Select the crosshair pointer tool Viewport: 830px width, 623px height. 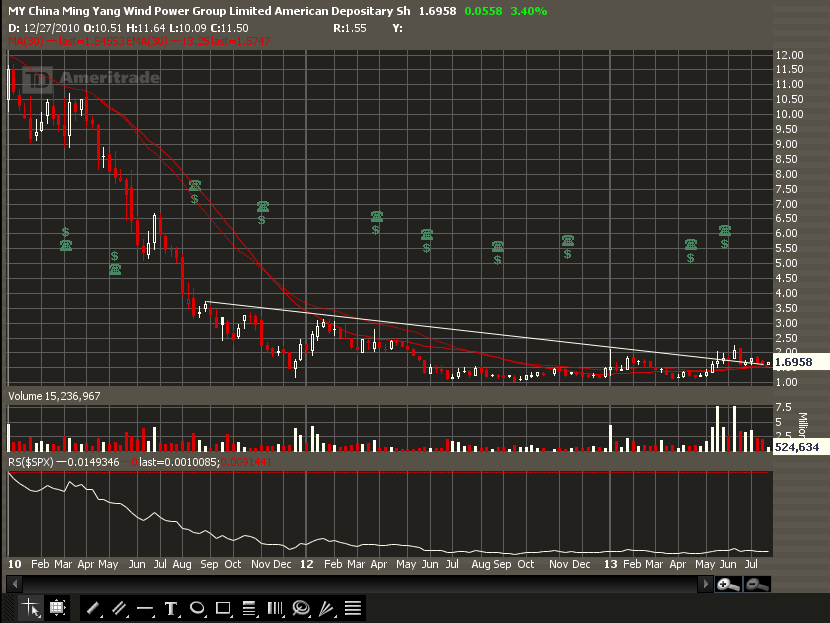pyautogui.click(x=31, y=608)
